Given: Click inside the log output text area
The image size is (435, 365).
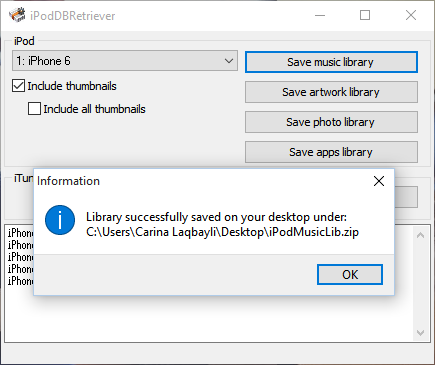Looking at the screenshot, I should coord(213,318).
